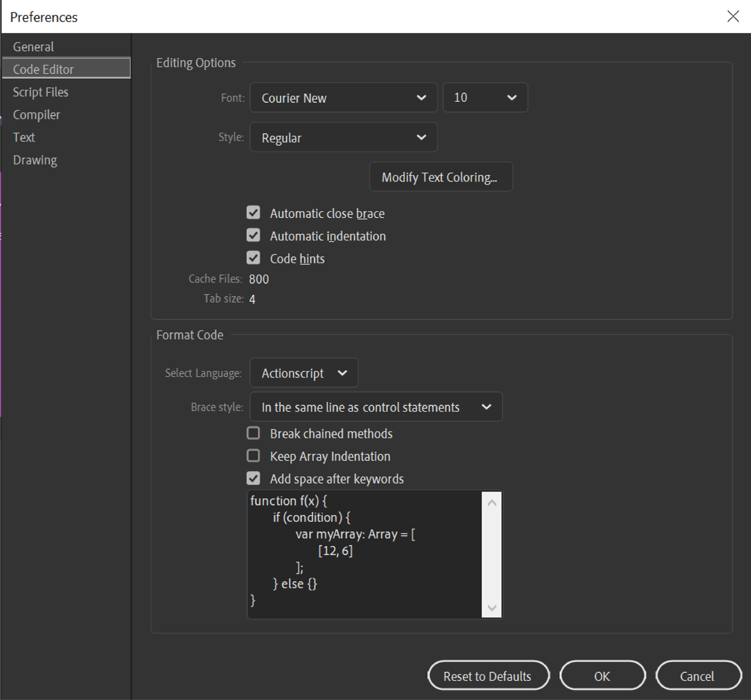Select the General preferences category
Image resolution: width=751 pixels, height=700 pixels.
click(x=33, y=46)
